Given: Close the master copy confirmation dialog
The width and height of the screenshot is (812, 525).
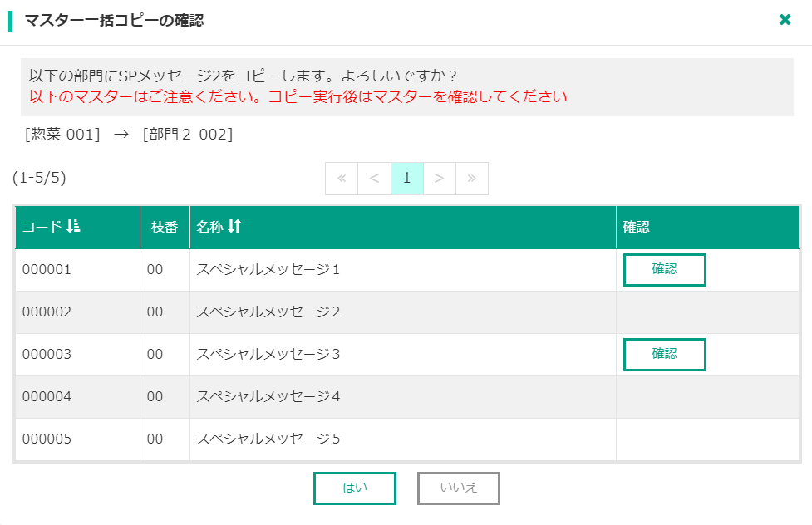Looking at the screenshot, I should [785, 20].
